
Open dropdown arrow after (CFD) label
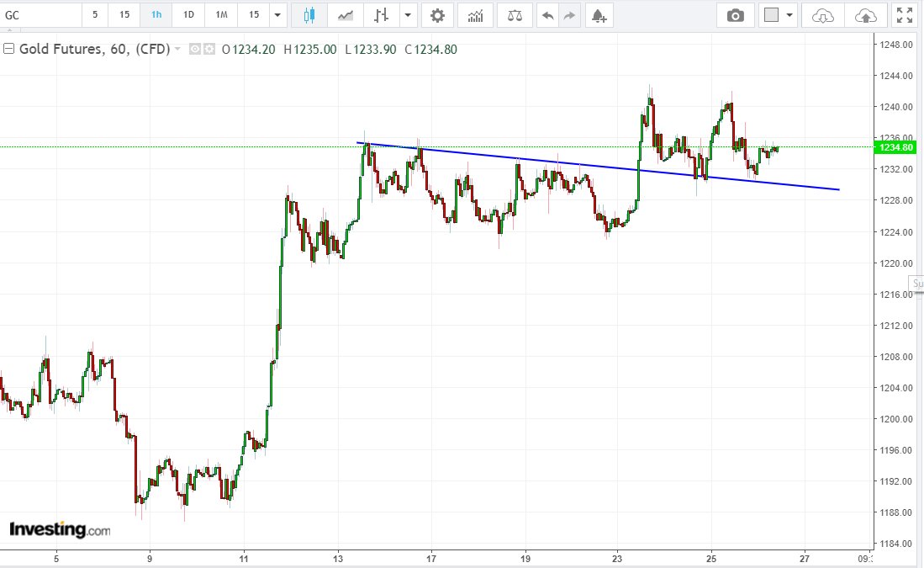coord(177,49)
